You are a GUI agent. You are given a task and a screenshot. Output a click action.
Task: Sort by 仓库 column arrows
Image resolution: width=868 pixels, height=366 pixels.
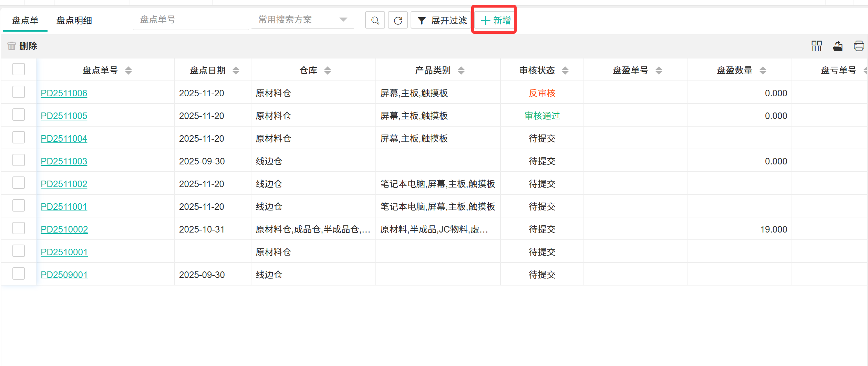tap(328, 71)
